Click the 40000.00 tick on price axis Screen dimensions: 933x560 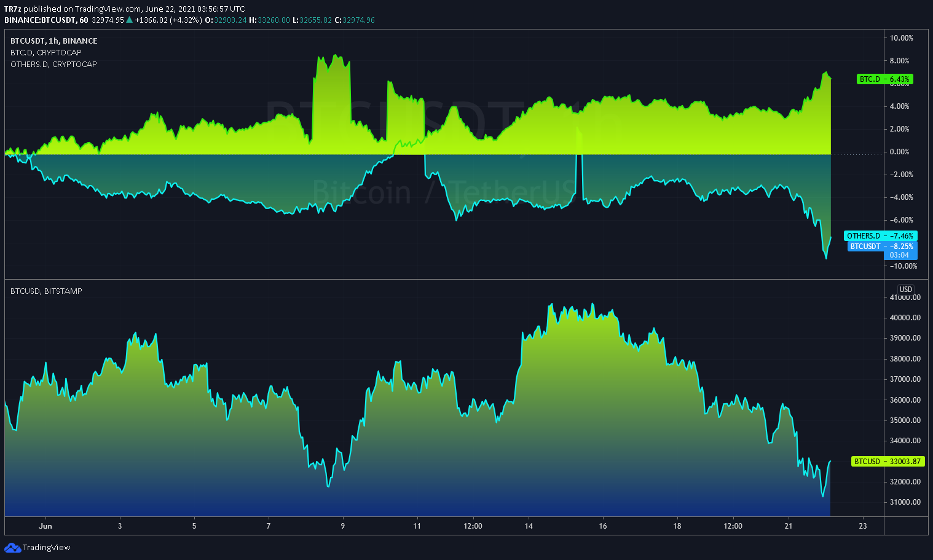(x=905, y=318)
